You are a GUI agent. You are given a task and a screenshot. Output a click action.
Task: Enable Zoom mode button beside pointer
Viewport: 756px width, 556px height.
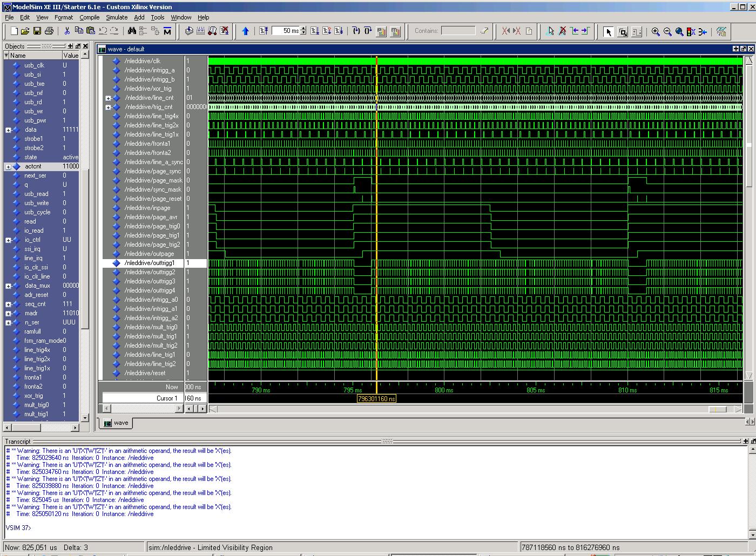tap(623, 32)
